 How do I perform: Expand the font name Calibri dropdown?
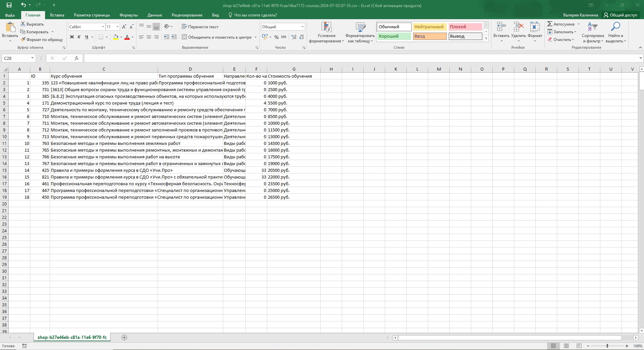[103, 27]
